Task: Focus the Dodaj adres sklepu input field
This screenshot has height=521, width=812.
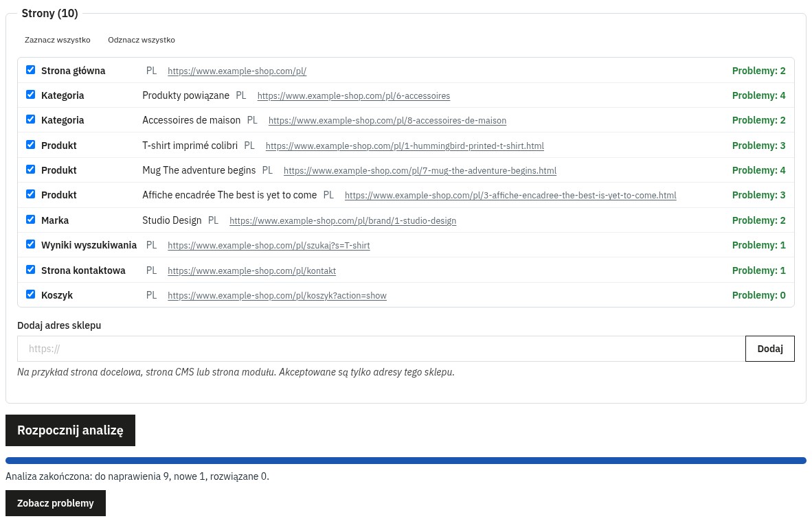Action: pyautogui.click(x=381, y=349)
